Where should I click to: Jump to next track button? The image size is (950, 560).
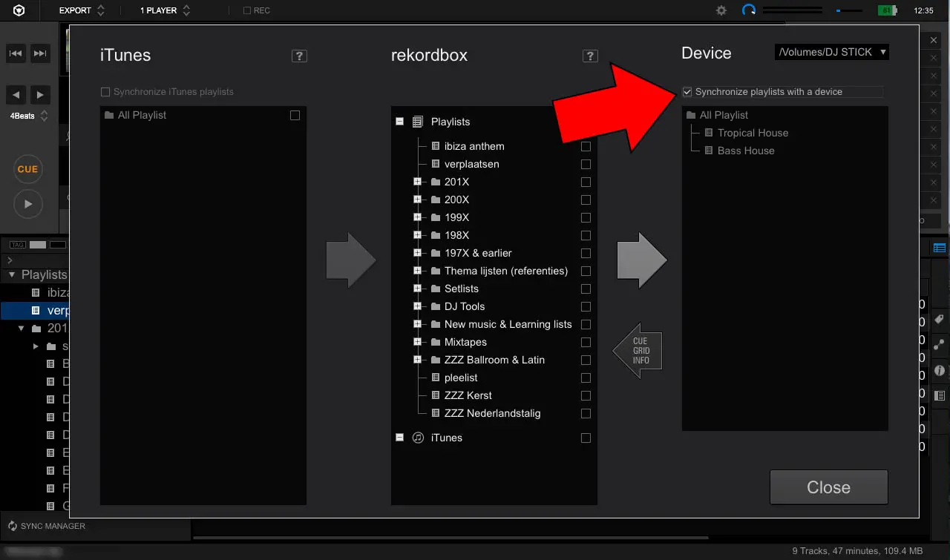tap(40, 53)
